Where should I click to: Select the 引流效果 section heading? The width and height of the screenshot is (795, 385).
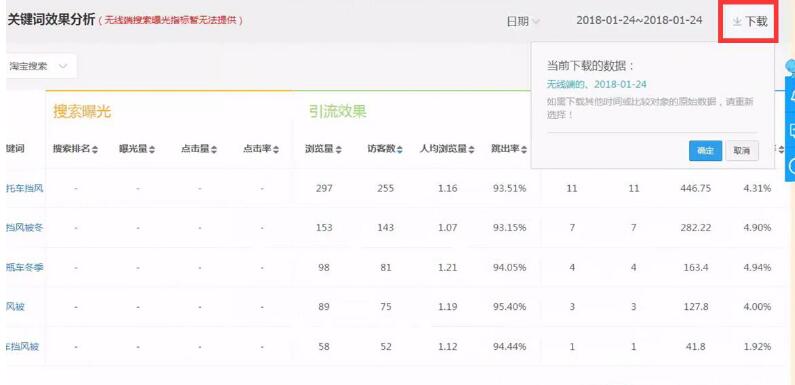[338, 112]
